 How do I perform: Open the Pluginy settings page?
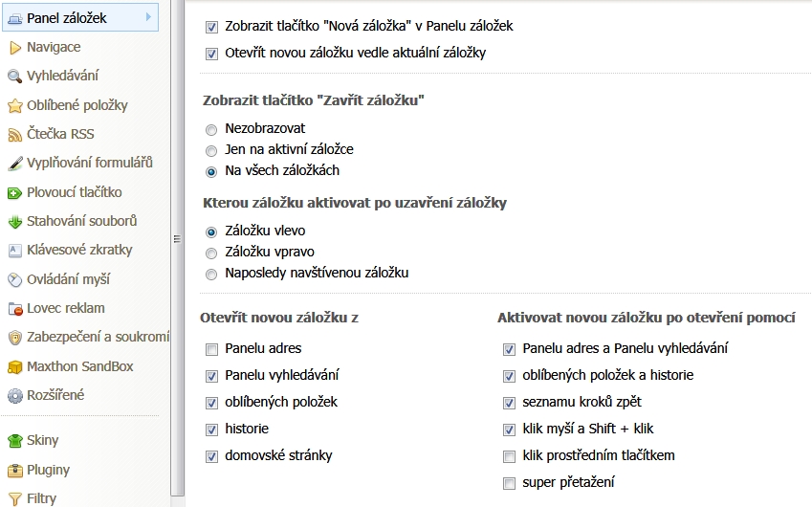click(48, 470)
